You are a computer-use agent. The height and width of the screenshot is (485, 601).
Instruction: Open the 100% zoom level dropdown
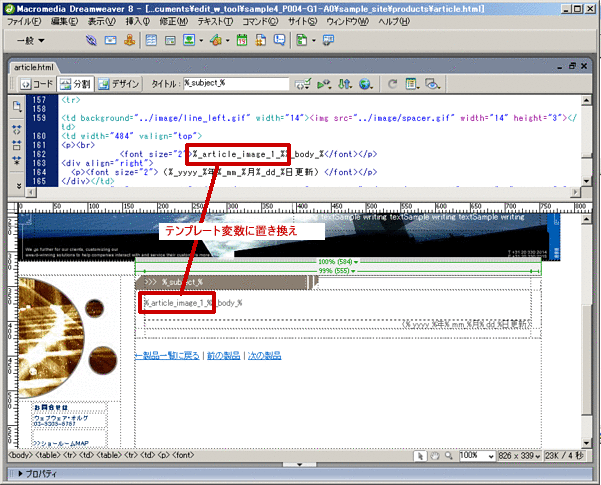pos(477,456)
